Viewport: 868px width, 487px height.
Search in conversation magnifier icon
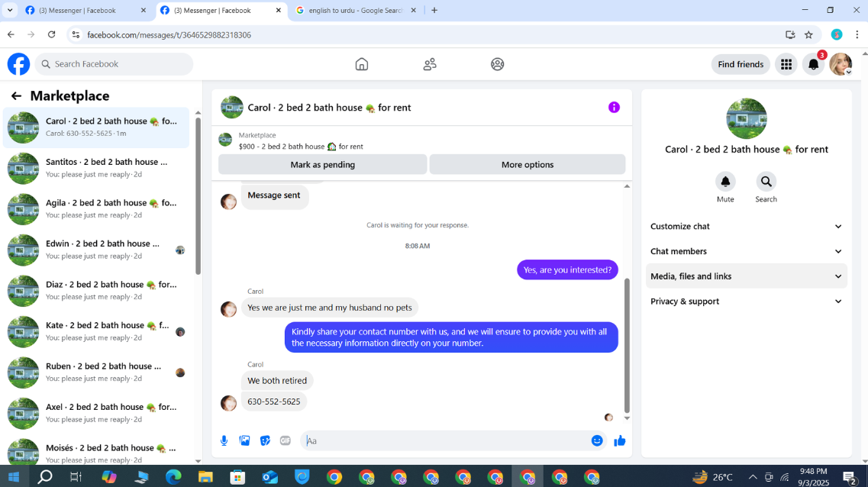tap(766, 182)
